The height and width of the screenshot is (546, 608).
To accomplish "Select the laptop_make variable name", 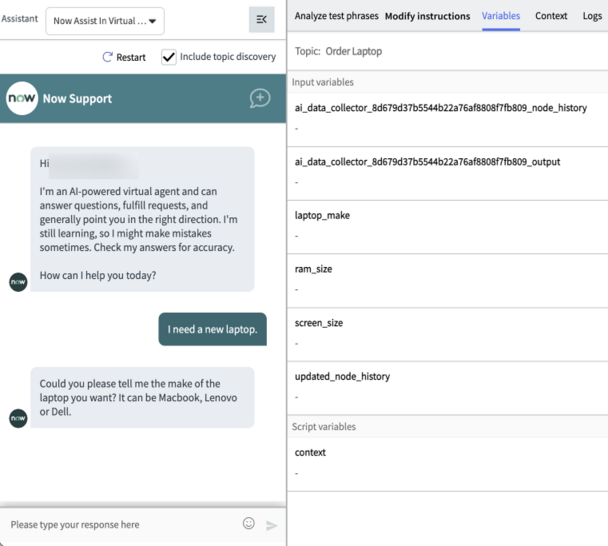I will 322,215.
